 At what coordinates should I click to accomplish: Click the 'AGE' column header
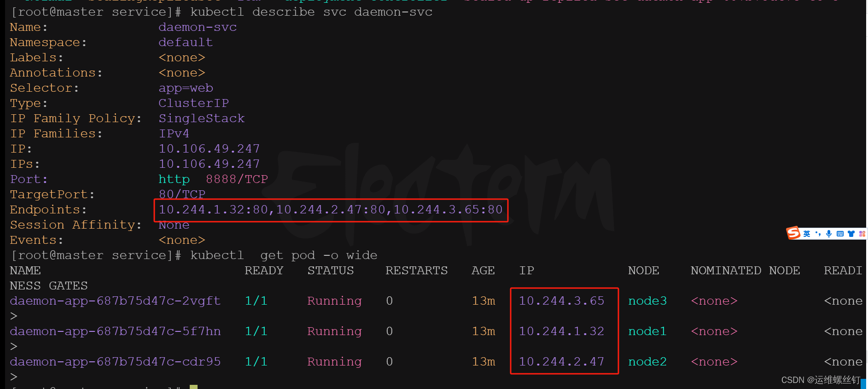[483, 271]
